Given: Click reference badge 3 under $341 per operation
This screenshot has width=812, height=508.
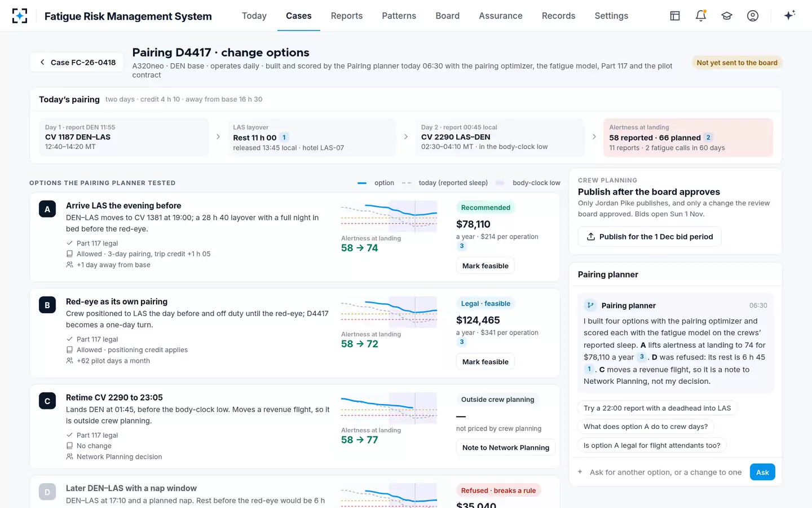Looking at the screenshot, I should click(x=462, y=342).
